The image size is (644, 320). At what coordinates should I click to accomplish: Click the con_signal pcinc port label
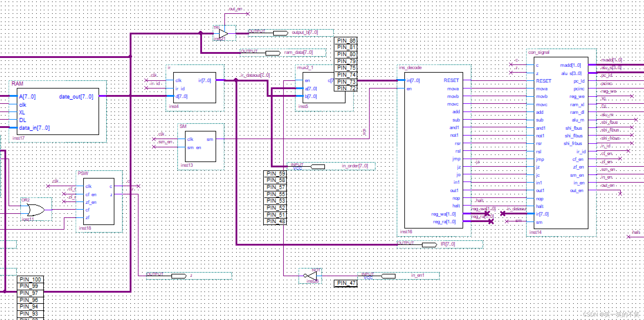(579, 89)
